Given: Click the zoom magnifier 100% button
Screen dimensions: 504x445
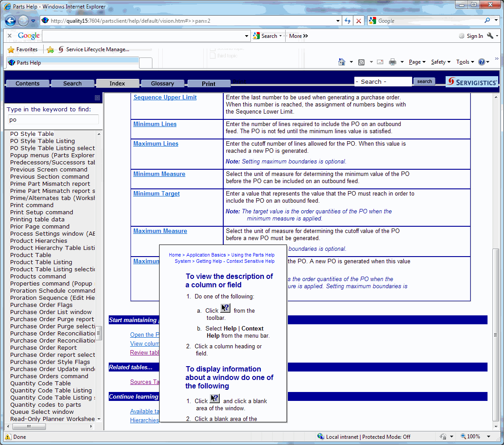Looking at the screenshot, I should pos(471,437).
